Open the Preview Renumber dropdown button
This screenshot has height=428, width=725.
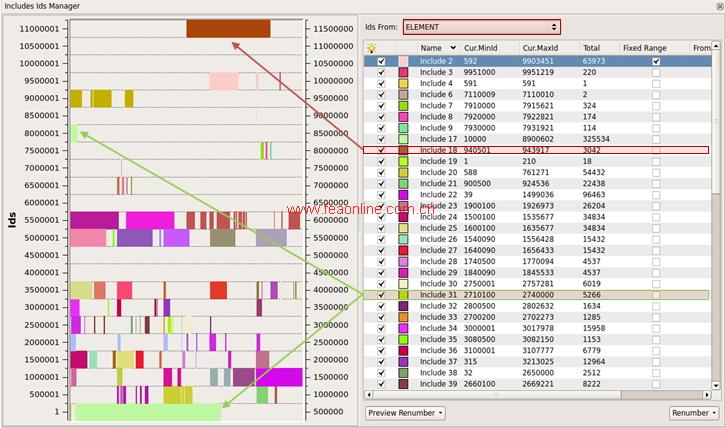[406, 412]
